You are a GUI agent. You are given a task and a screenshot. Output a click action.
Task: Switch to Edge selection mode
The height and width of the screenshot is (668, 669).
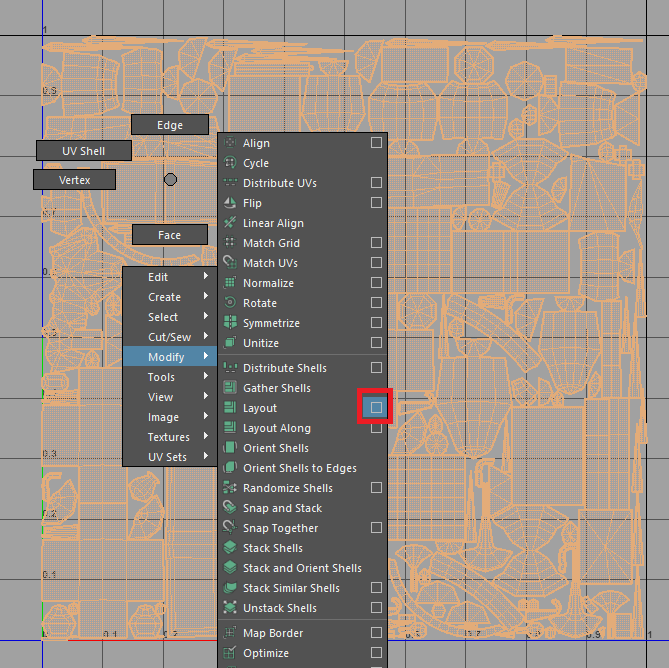pos(170,125)
